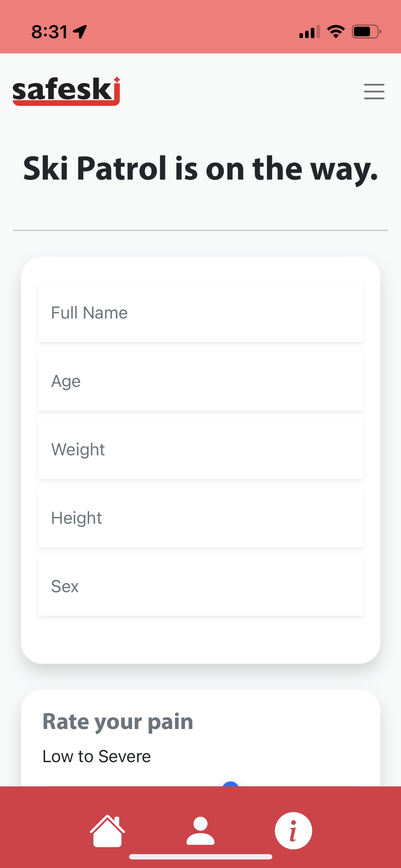
Task: Tap the "Rate your pain" heading
Action: point(118,722)
